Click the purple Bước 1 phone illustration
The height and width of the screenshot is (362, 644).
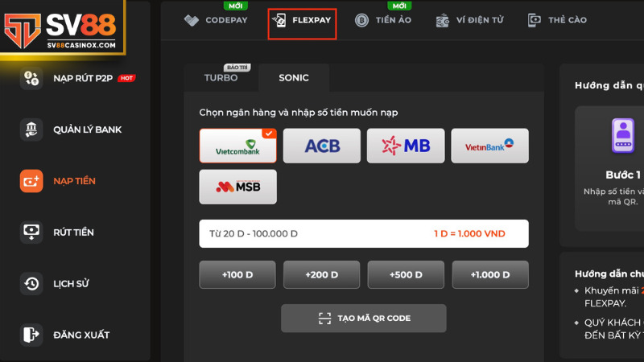point(623,135)
